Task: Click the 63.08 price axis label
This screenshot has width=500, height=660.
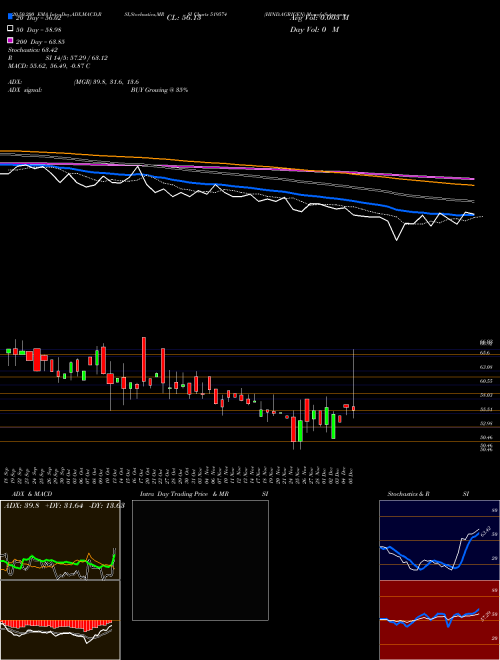Action: click(487, 367)
